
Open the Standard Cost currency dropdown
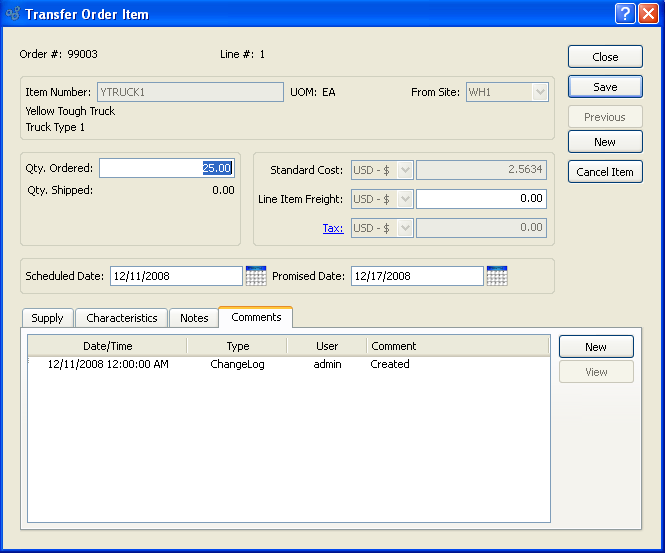[383, 170]
